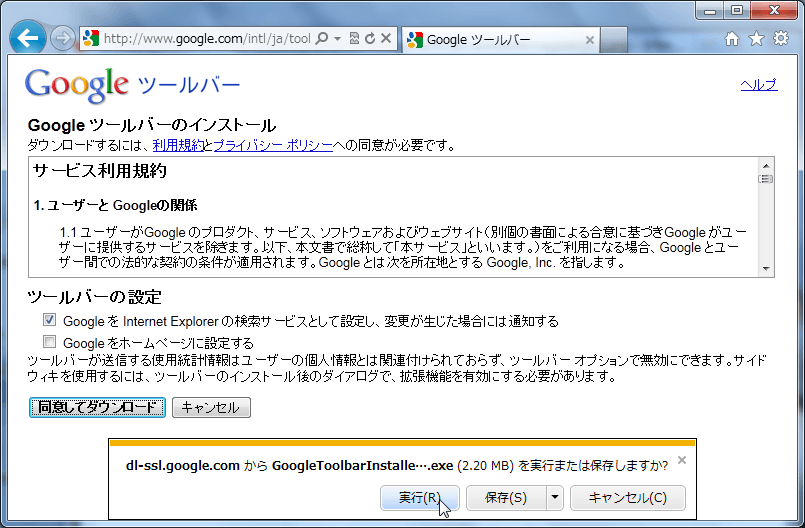Click the Google logo image
This screenshot has height=528, width=805.
coord(76,85)
